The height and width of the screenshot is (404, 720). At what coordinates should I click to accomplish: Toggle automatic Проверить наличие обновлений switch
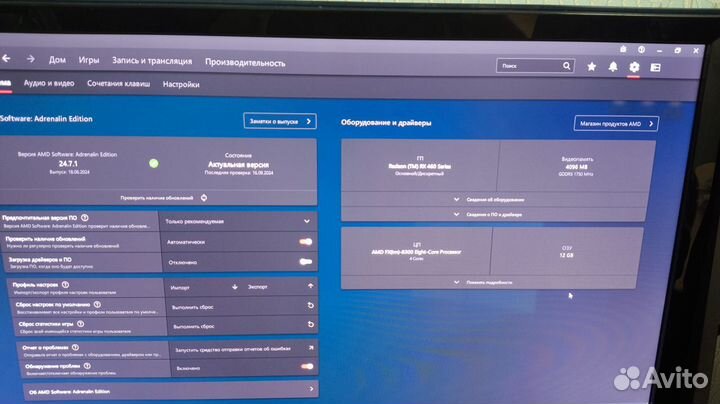pyautogui.click(x=305, y=241)
